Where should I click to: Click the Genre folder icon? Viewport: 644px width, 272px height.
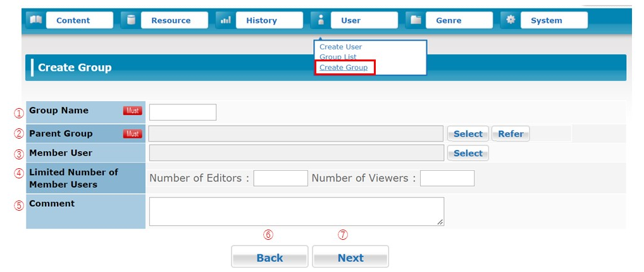pyautogui.click(x=415, y=20)
